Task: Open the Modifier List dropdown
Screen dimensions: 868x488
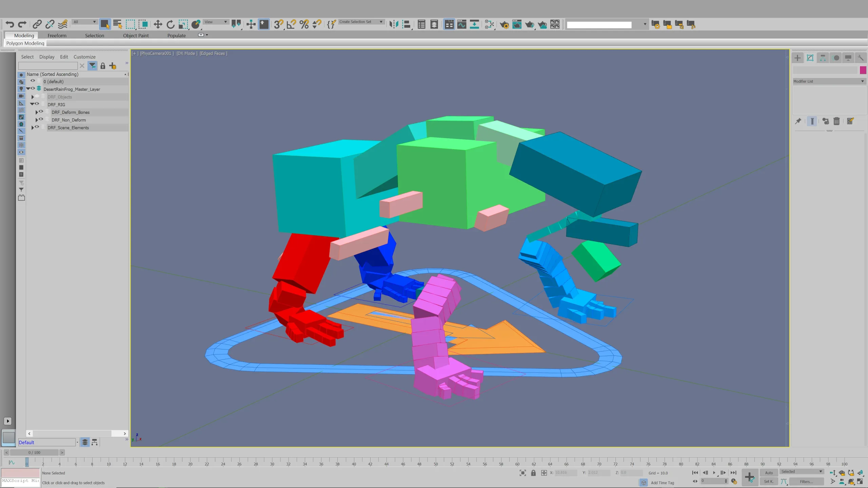Action: tap(829, 81)
